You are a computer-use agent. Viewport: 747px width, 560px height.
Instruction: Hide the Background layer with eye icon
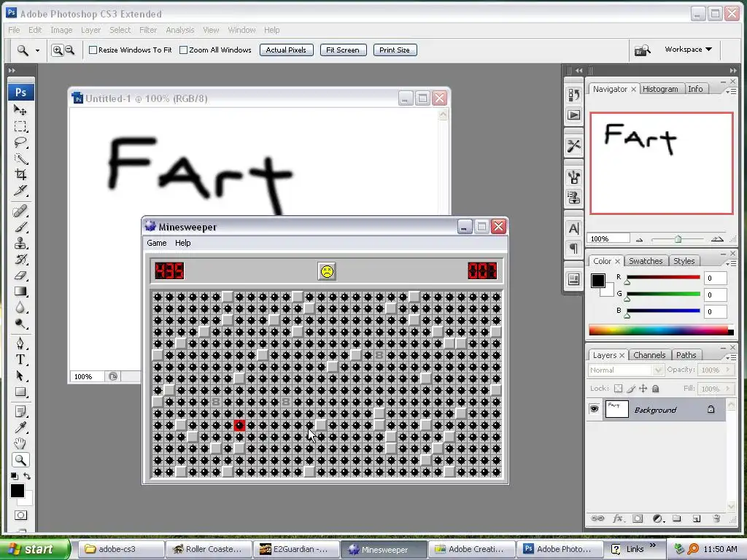pyautogui.click(x=594, y=409)
